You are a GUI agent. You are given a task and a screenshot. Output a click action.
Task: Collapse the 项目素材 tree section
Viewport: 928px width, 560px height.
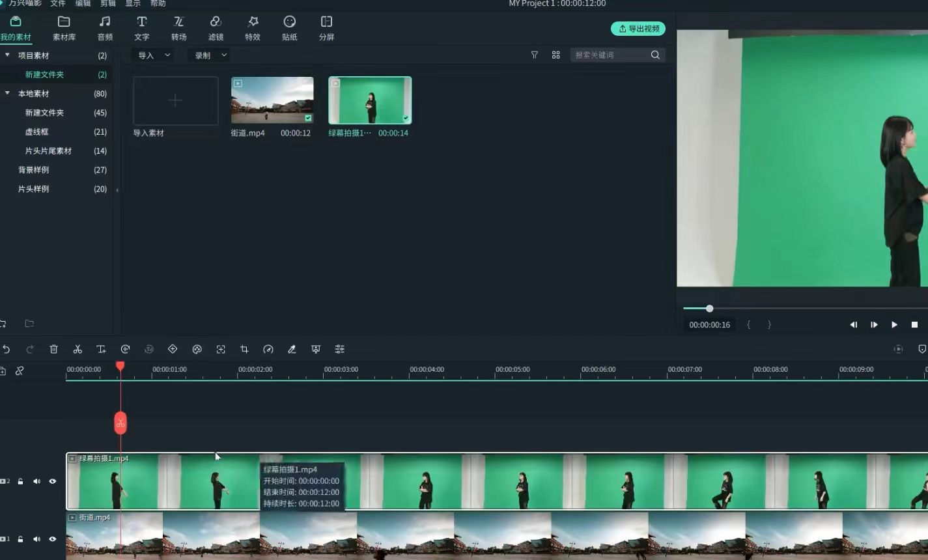click(x=7, y=55)
